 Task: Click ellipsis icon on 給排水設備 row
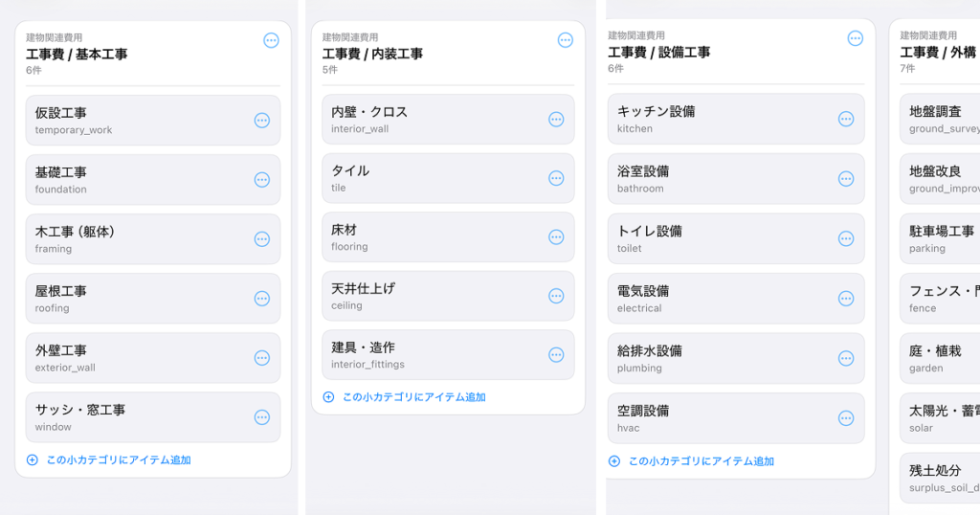(x=846, y=358)
